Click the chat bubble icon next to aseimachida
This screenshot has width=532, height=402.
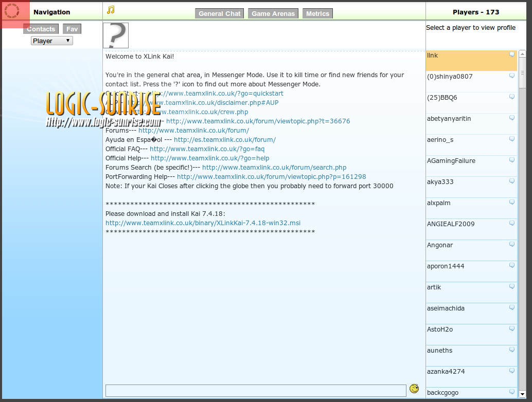(x=512, y=307)
